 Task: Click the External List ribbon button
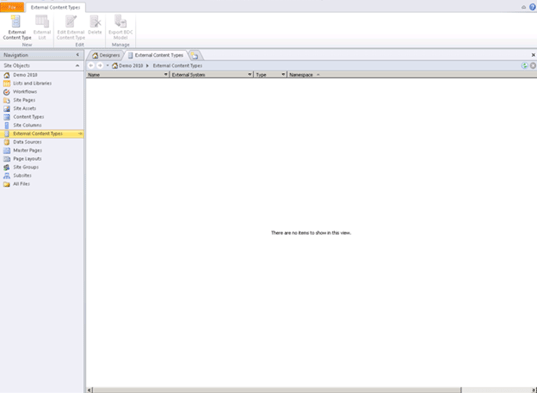pyautogui.click(x=42, y=27)
